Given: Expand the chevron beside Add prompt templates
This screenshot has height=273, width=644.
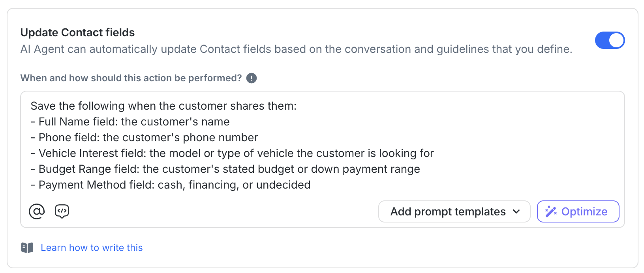Looking at the screenshot, I should pyautogui.click(x=516, y=212).
